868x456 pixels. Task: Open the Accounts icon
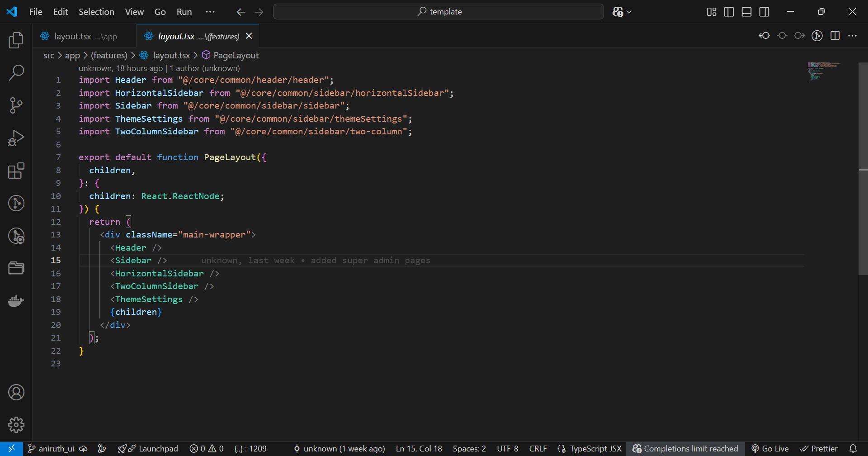[16, 392]
